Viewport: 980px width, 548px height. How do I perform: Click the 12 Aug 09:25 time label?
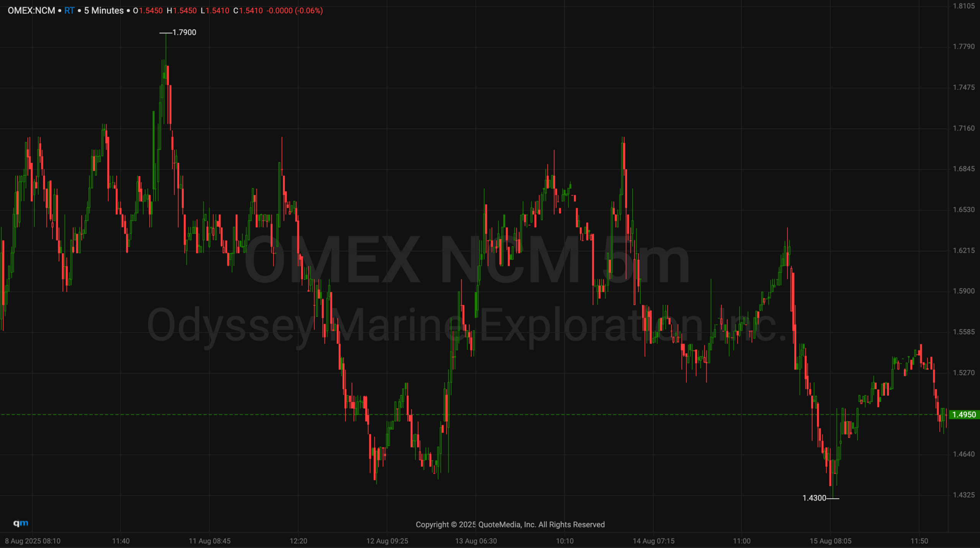(x=387, y=541)
